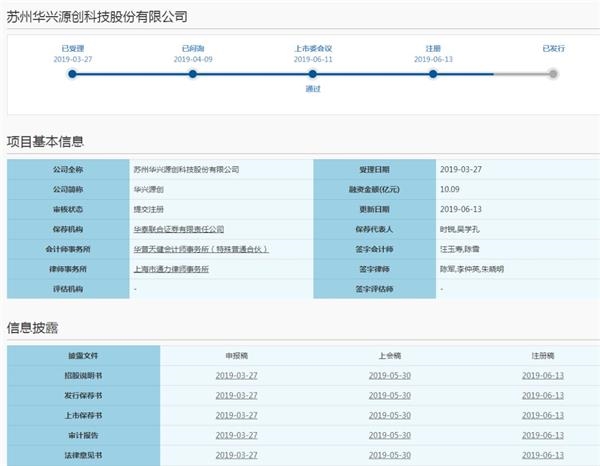Click the 2019-04-09 date under 已问询
600x466 pixels.
pyautogui.click(x=193, y=59)
